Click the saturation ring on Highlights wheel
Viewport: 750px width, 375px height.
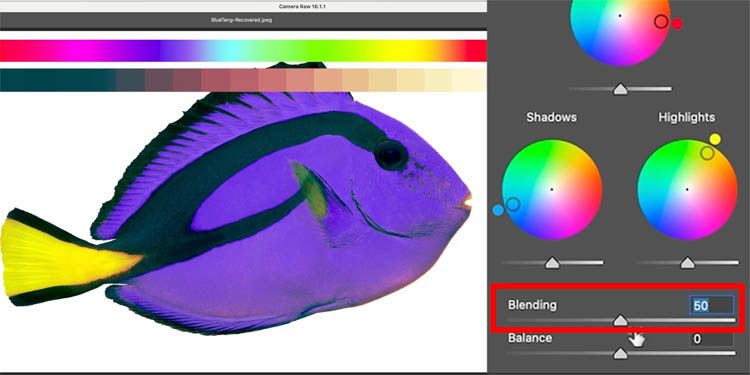pos(707,153)
